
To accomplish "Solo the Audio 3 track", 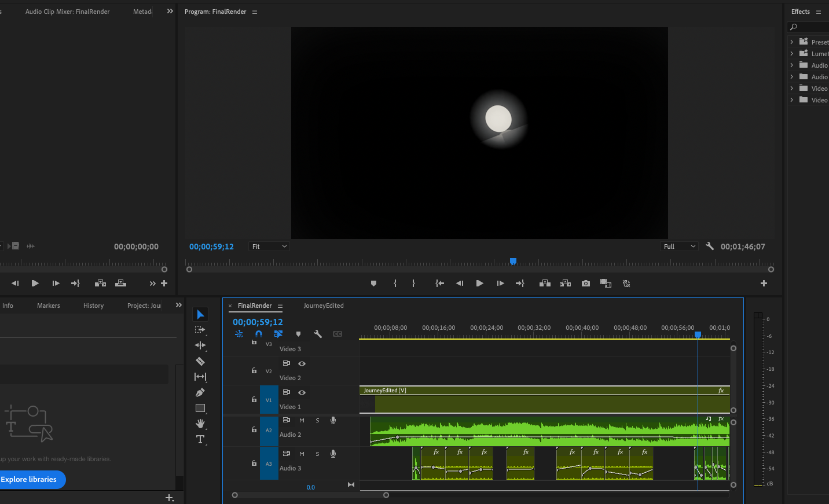I will (317, 454).
